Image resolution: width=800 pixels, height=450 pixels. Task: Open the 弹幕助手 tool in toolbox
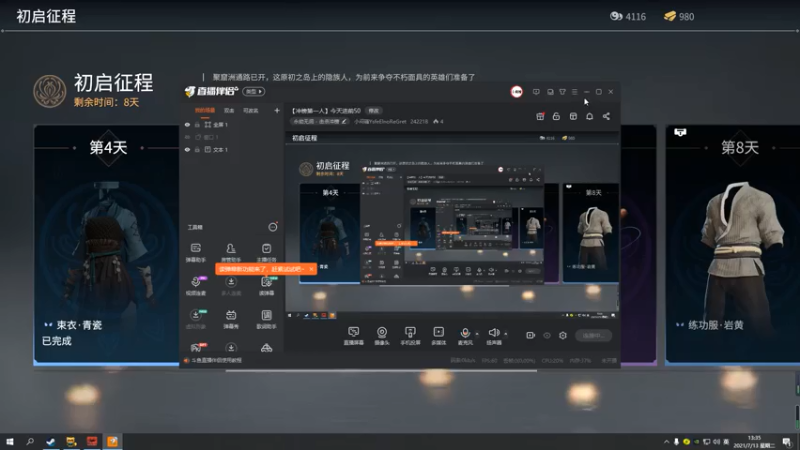(195, 252)
